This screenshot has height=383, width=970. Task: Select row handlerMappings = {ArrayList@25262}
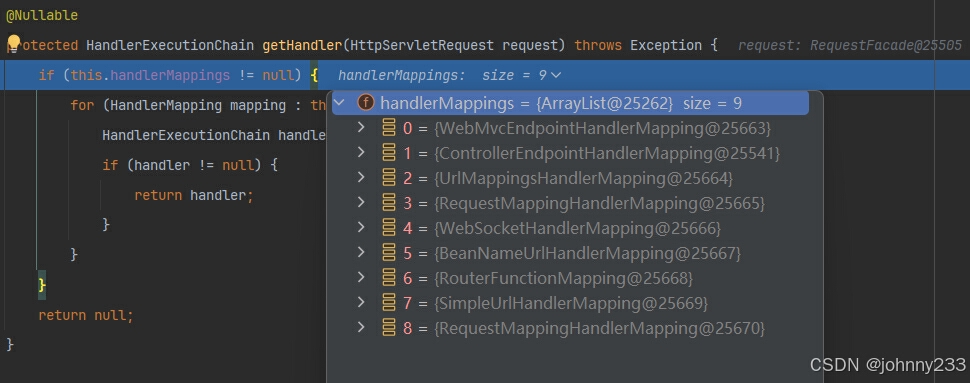click(570, 103)
